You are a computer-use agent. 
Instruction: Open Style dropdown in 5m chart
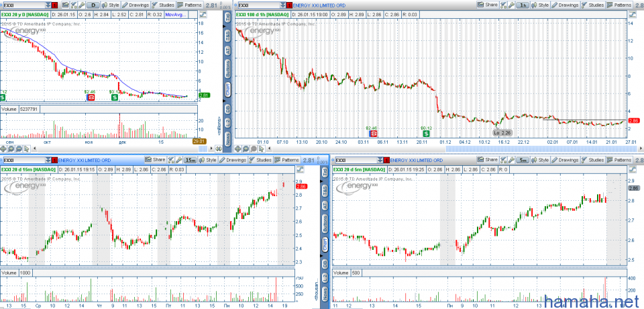539,160
